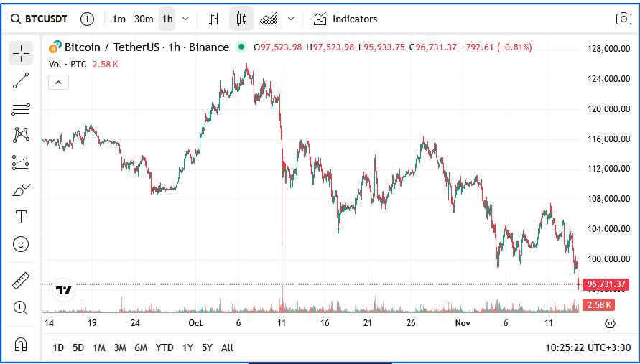Image resolution: width=640 pixels, height=364 pixels.
Task: Switch to the YTD date range
Action: (164, 347)
